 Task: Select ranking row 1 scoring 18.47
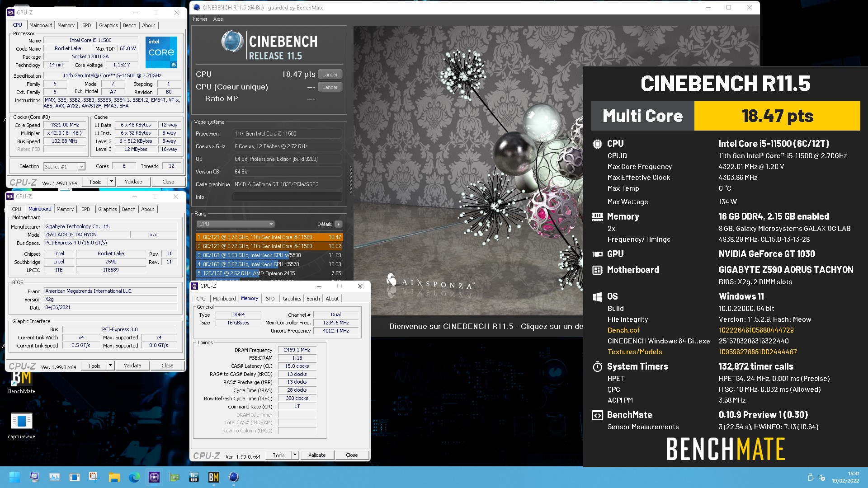[x=269, y=237]
